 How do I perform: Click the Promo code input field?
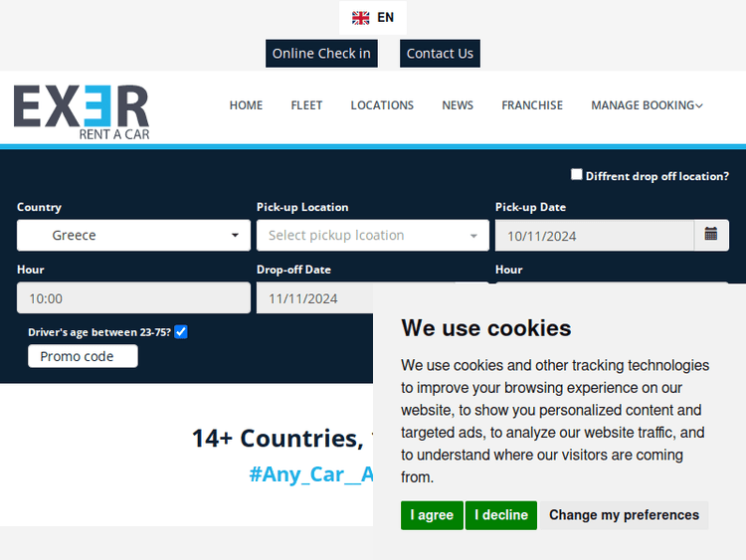coord(83,356)
